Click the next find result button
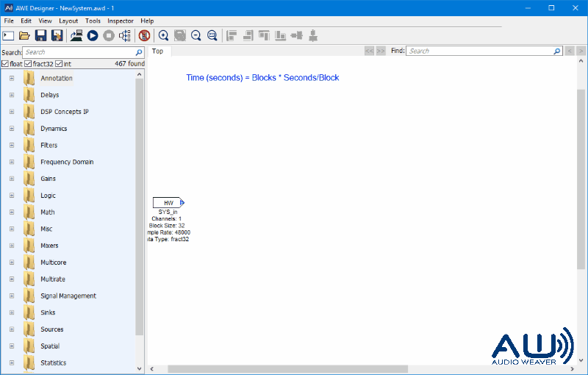 tap(581, 51)
